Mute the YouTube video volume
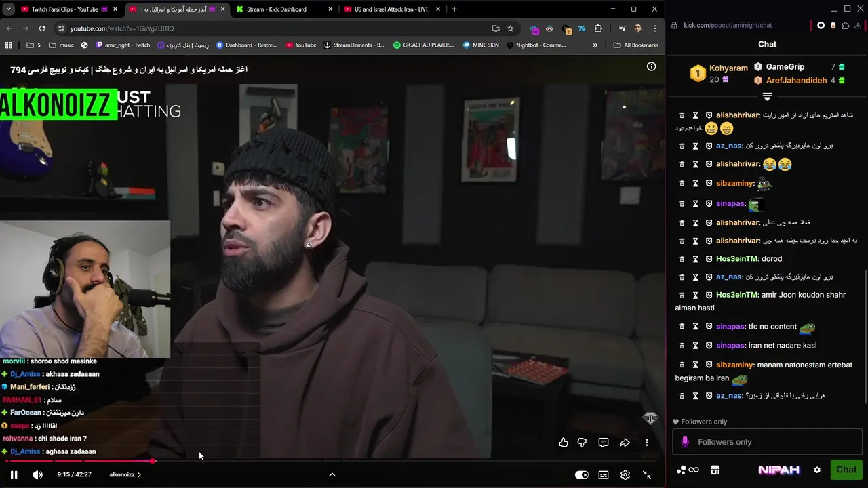The height and width of the screenshot is (488, 868). 37,474
